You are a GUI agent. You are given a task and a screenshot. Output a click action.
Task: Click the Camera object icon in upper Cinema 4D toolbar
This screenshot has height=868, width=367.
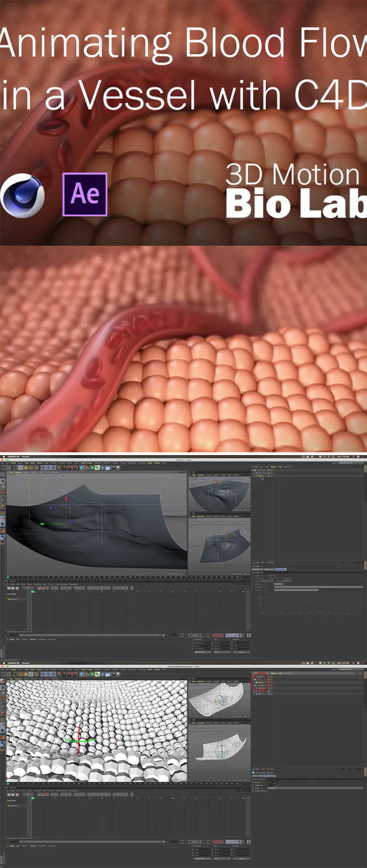[x=113, y=467]
